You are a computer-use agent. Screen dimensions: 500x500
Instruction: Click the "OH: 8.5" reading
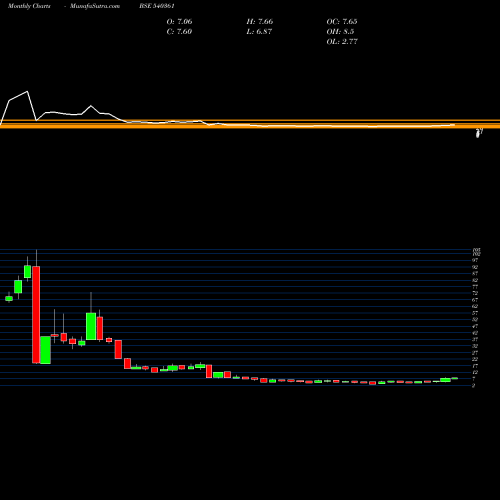[x=340, y=32]
